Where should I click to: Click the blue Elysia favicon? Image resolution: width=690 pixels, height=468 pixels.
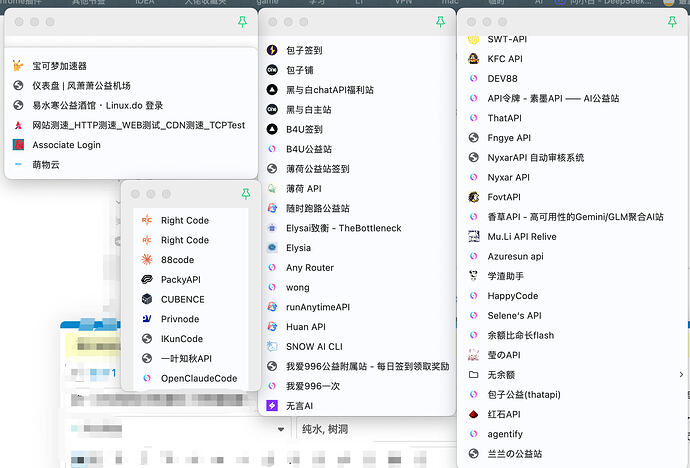click(x=272, y=248)
